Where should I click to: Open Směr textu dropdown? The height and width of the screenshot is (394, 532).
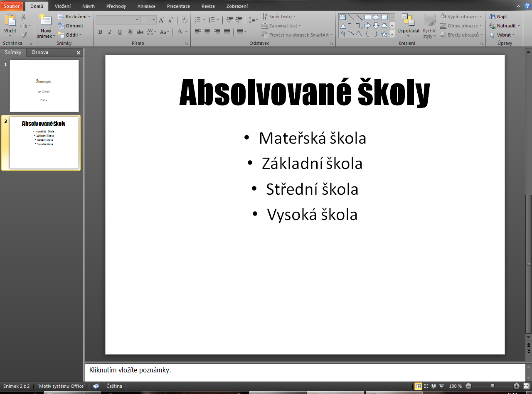[278, 17]
